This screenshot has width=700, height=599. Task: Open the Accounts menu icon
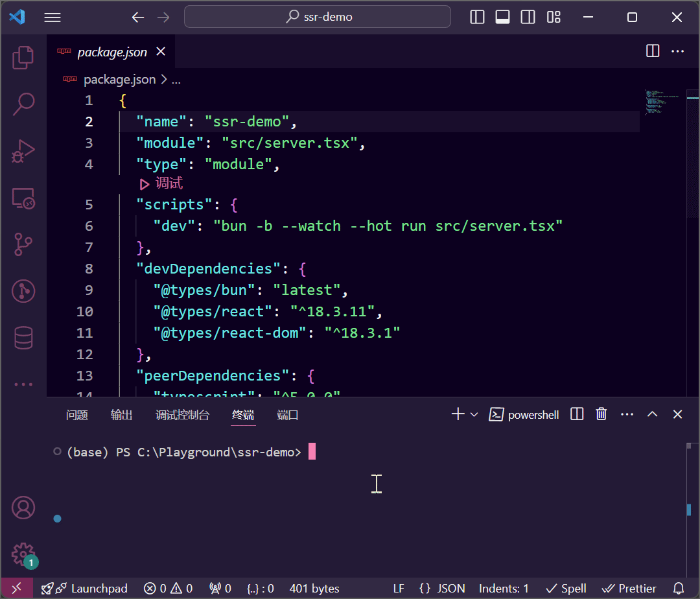[23, 508]
